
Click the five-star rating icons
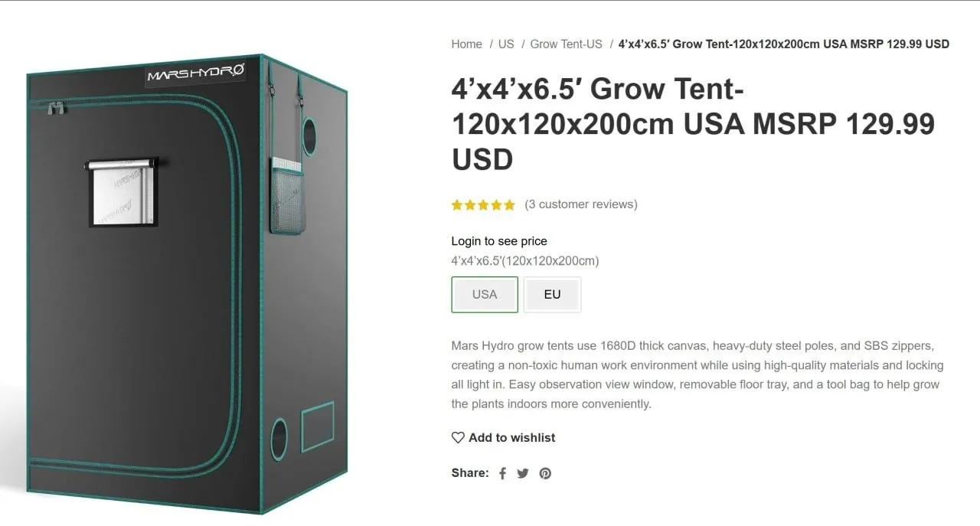pos(483,204)
